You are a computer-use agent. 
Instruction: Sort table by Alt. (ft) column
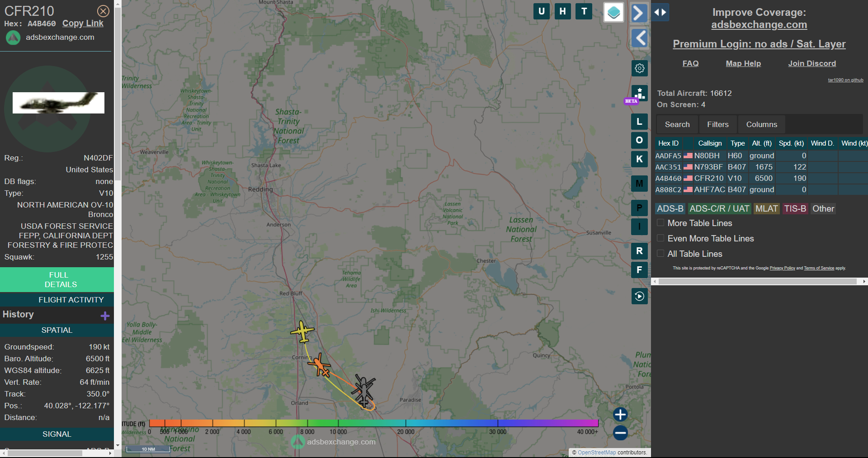point(762,143)
